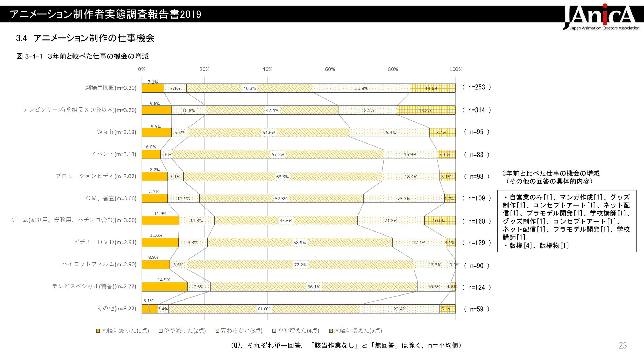Click the sample size n=109
644x362 pixels.
(476, 198)
